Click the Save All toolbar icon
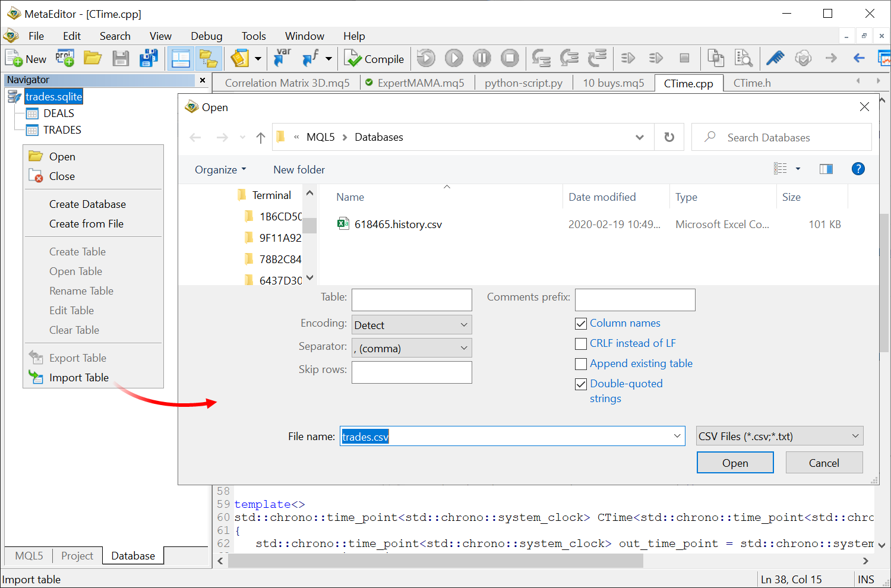Viewport: 891px width, 588px height. click(x=148, y=58)
